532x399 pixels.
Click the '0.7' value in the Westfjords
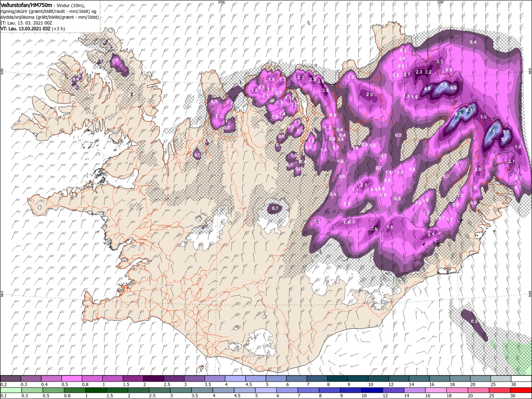116,61
